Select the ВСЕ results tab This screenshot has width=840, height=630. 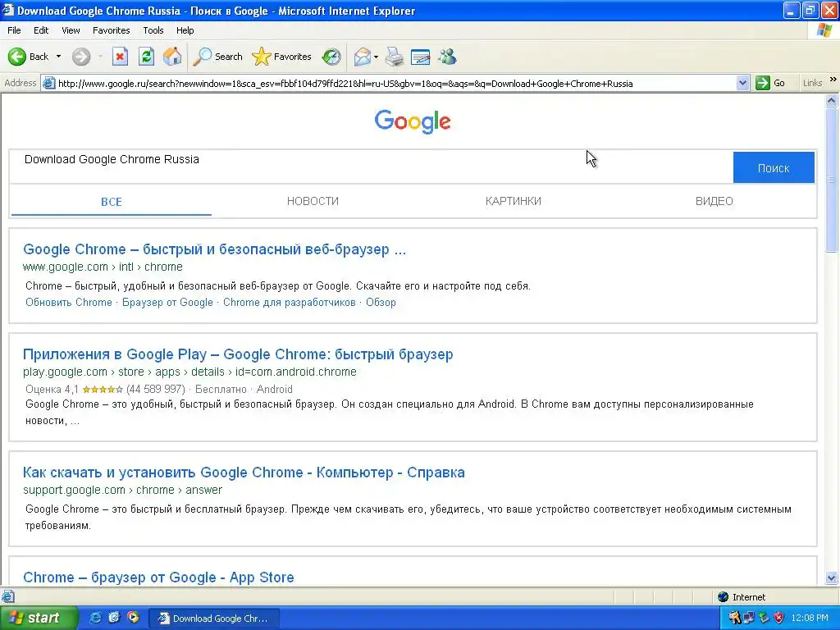pos(112,202)
